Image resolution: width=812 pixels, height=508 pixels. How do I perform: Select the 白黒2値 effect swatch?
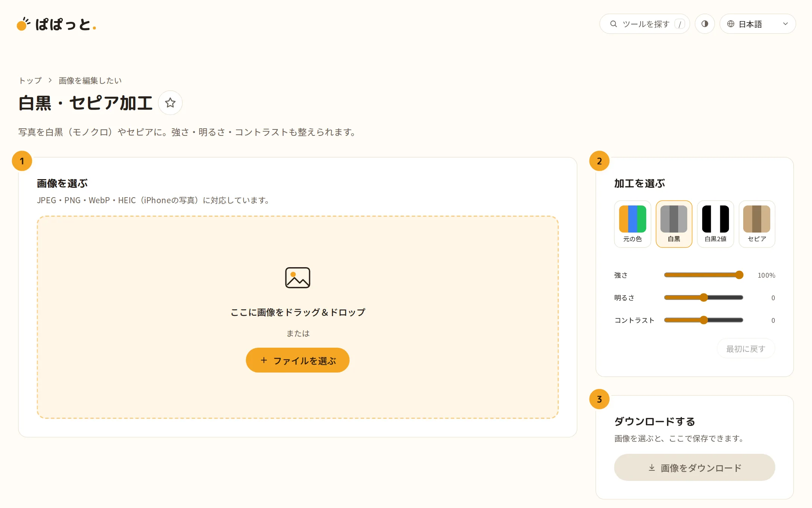[x=715, y=224]
